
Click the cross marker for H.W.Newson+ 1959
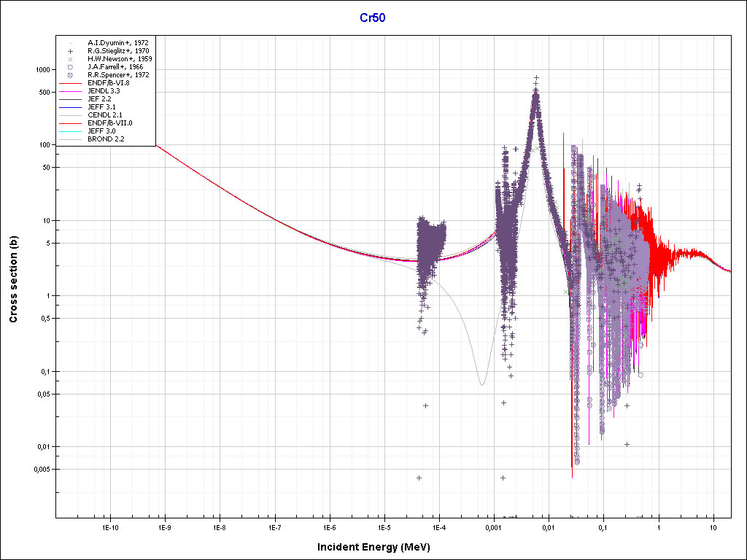click(70, 59)
